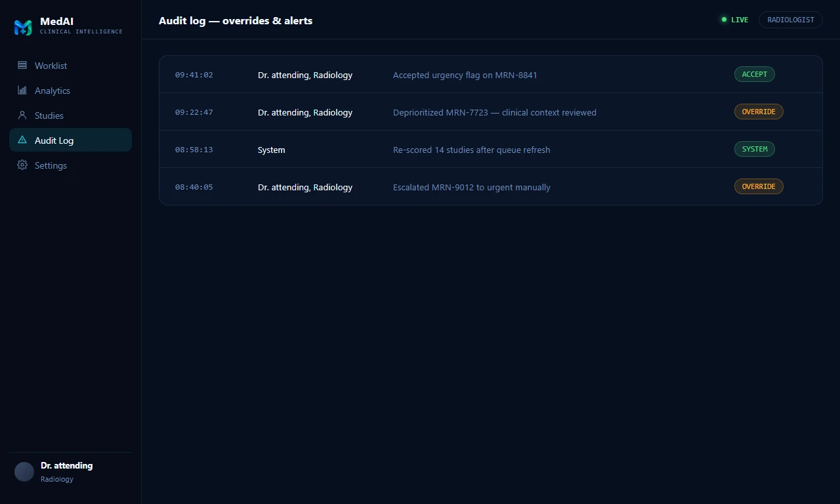This screenshot has width=840, height=504.
Task: Open the Studies page
Action: [70, 115]
